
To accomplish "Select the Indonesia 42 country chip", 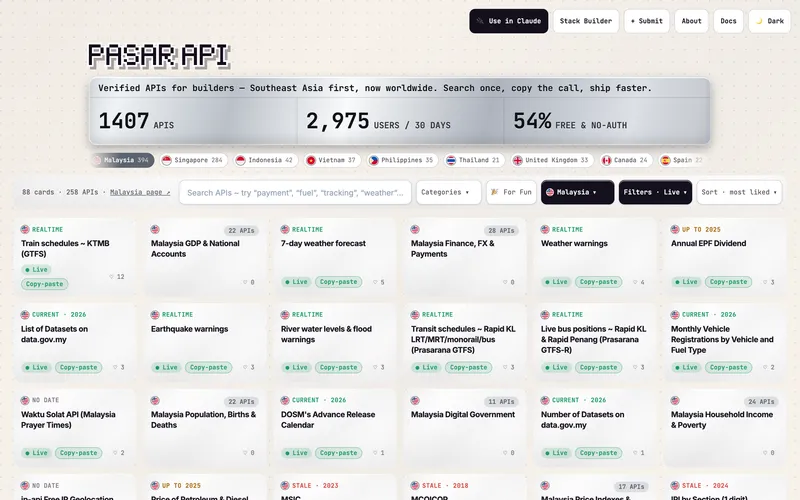I will coord(266,160).
